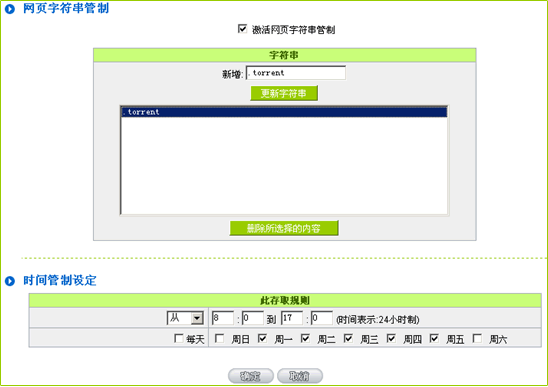The image size is (548, 387).
Task: Click the 新增 string input field
Action: [x=296, y=73]
